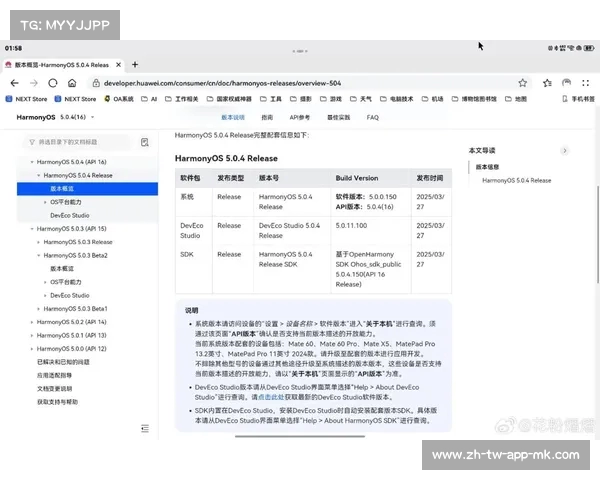Screen dimensions: 600x480
Task: Open the AI bookmarks folder
Action: pyautogui.click(x=149, y=99)
